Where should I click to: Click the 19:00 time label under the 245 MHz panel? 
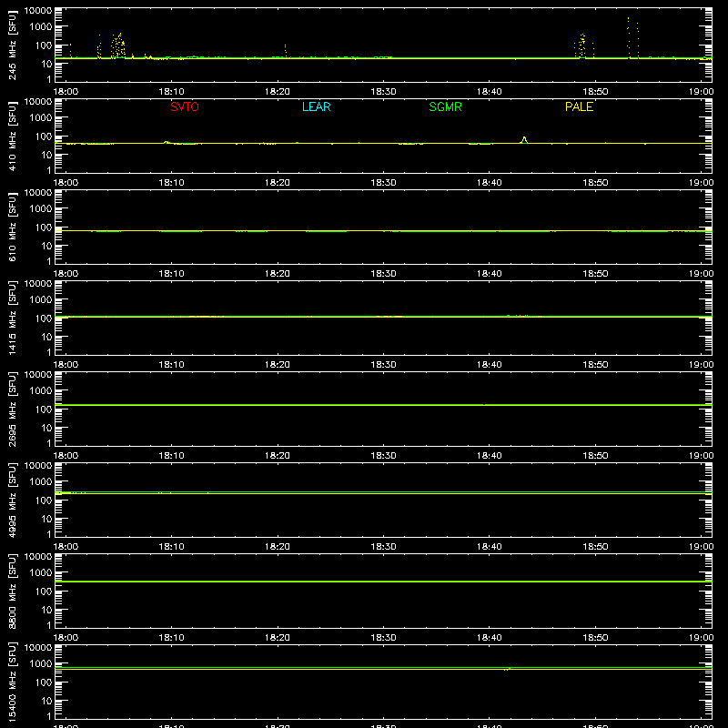click(701, 92)
